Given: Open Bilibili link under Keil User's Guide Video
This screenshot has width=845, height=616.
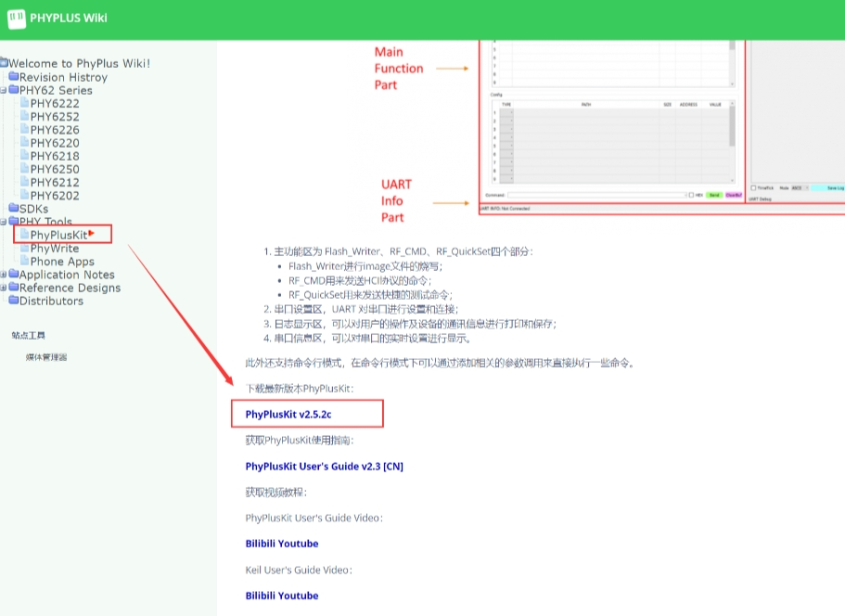Looking at the screenshot, I should click(262, 596).
